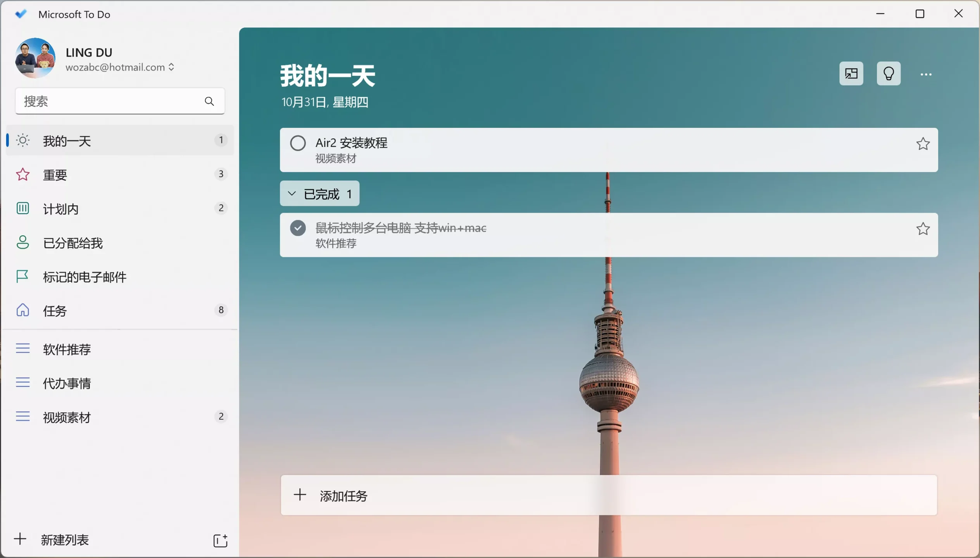Star the Air2 安装教程 task

click(923, 144)
